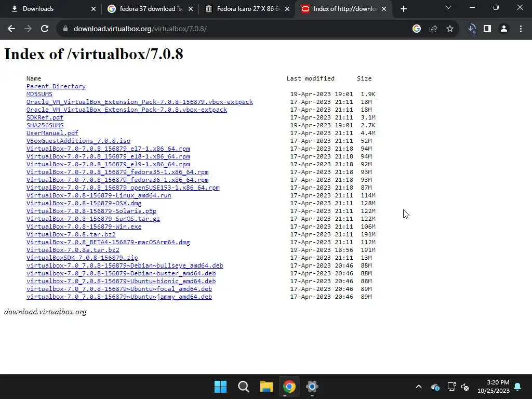The width and height of the screenshot is (532, 399).
Task: Download the Solaris.p5p package
Action: tap(91, 211)
